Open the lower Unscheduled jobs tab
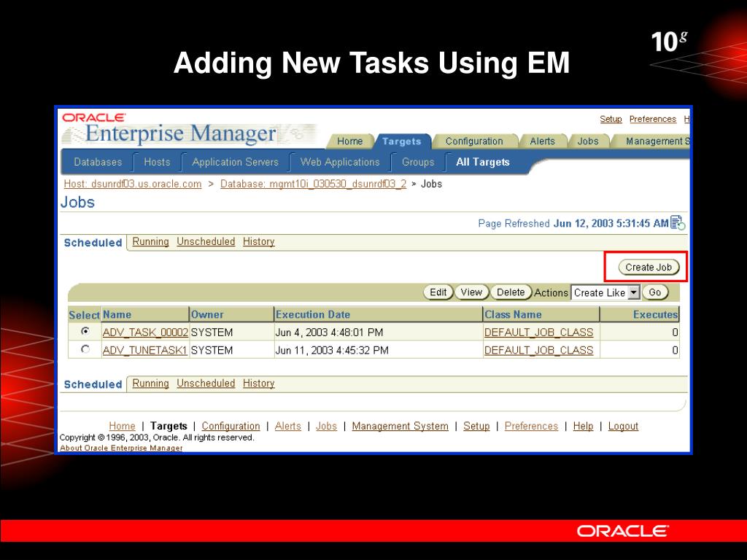Image resolution: width=747 pixels, height=560 pixels. pyautogui.click(x=206, y=384)
